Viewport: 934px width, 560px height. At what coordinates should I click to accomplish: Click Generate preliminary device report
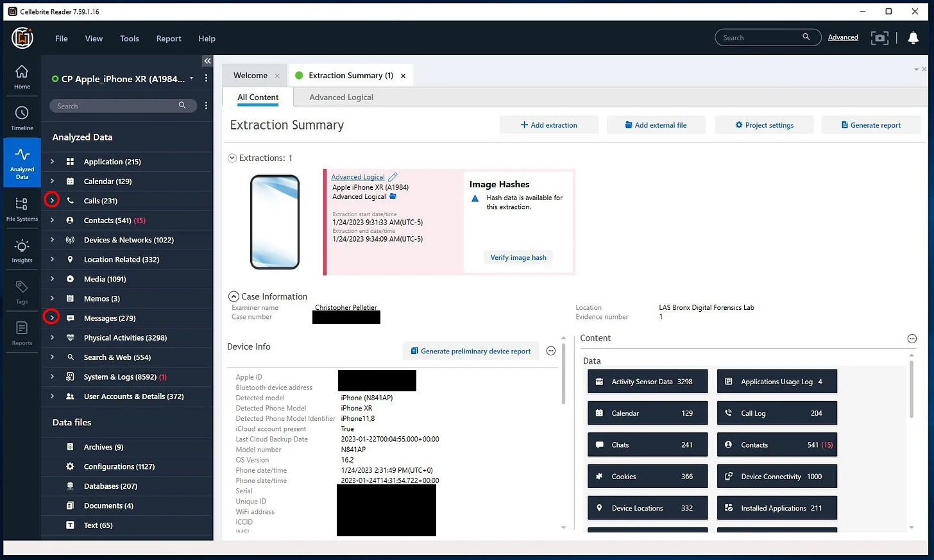pyautogui.click(x=471, y=351)
